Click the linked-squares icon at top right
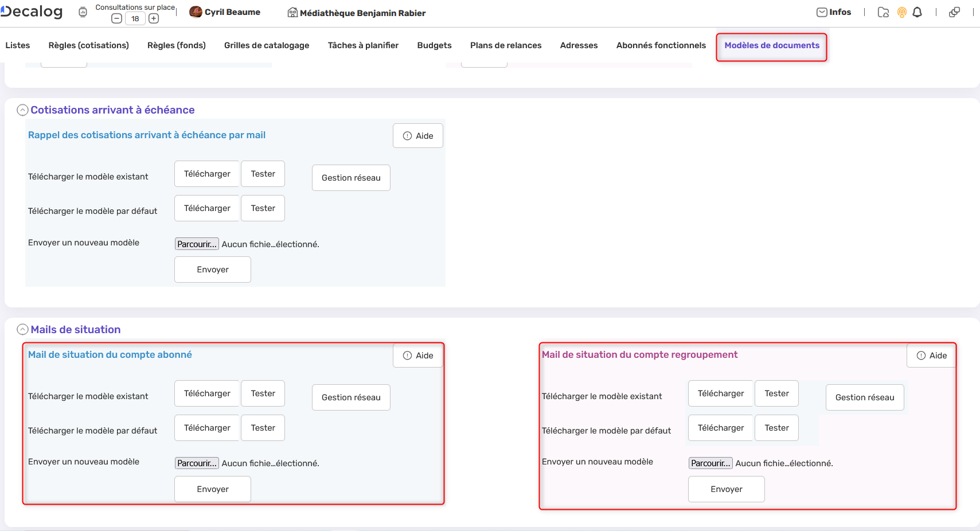 (x=955, y=11)
